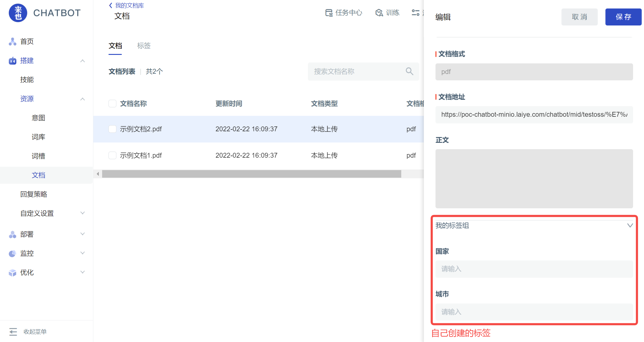Open 词库 under 资源

tap(38, 137)
